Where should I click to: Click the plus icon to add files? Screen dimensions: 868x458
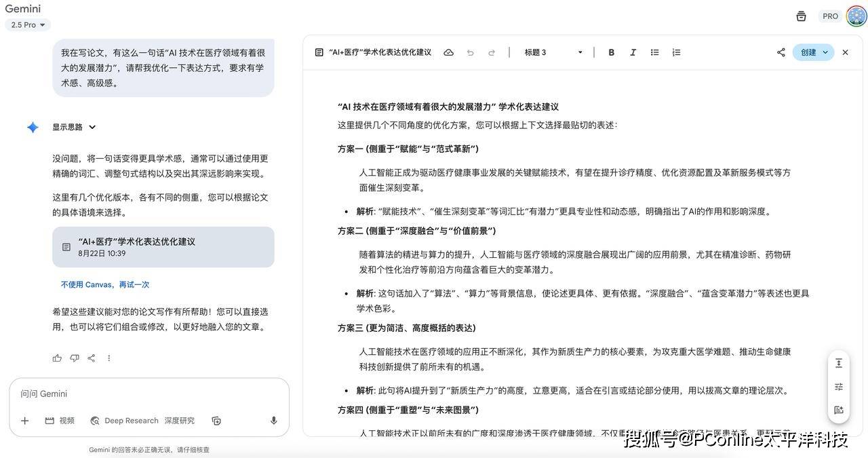point(24,421)
